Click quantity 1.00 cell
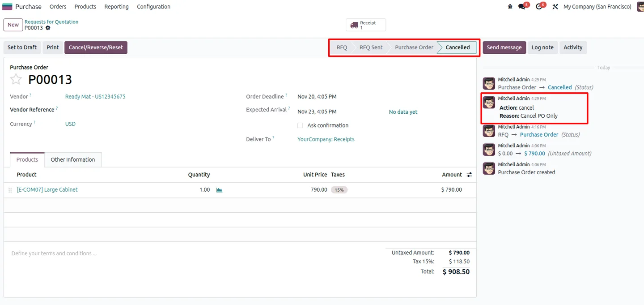 pyautogui.click(x=204, y=190)
